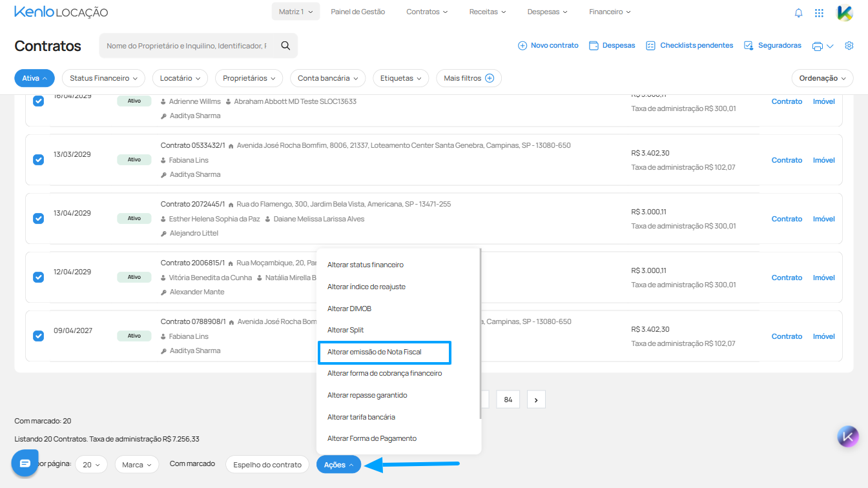Screen dimensions: 868x488
Task: Open the Ativa status filter
Action: [x=34, y=78]
